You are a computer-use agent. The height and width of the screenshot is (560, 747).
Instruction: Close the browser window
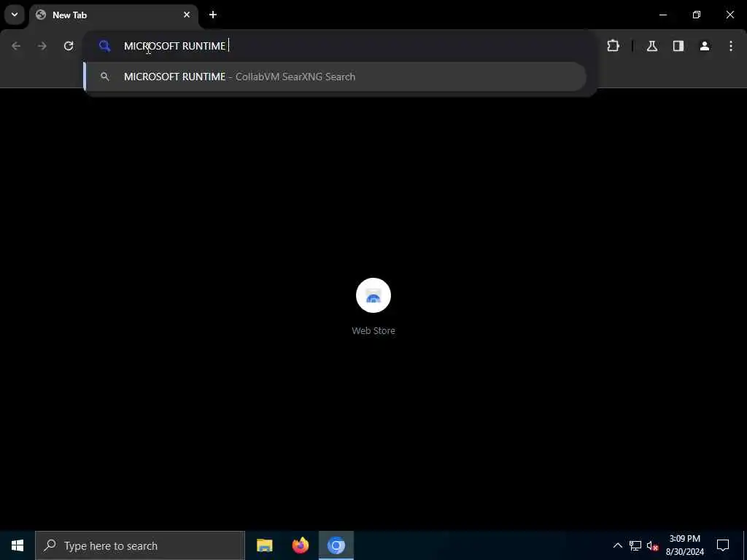point(729,15)
